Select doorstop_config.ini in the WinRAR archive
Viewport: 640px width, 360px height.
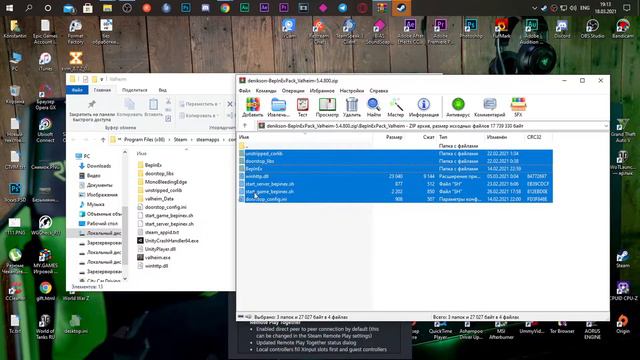pos(395,199)
